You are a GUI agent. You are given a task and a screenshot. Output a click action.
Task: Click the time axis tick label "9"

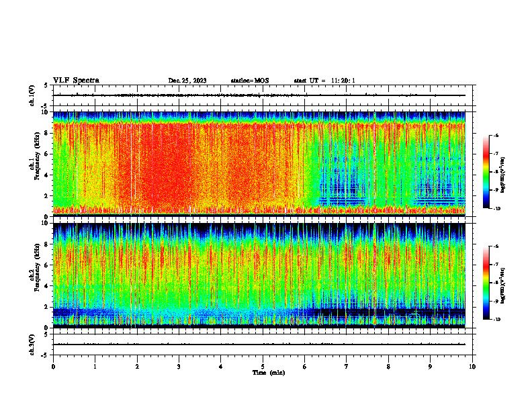[430, 367]
